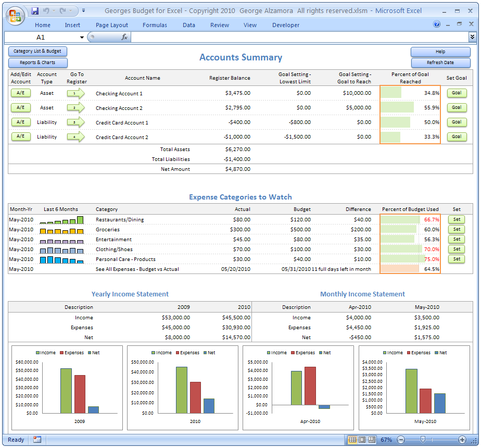Click the Save icon
The image size is (481, 448).
(x=35, y=10)
